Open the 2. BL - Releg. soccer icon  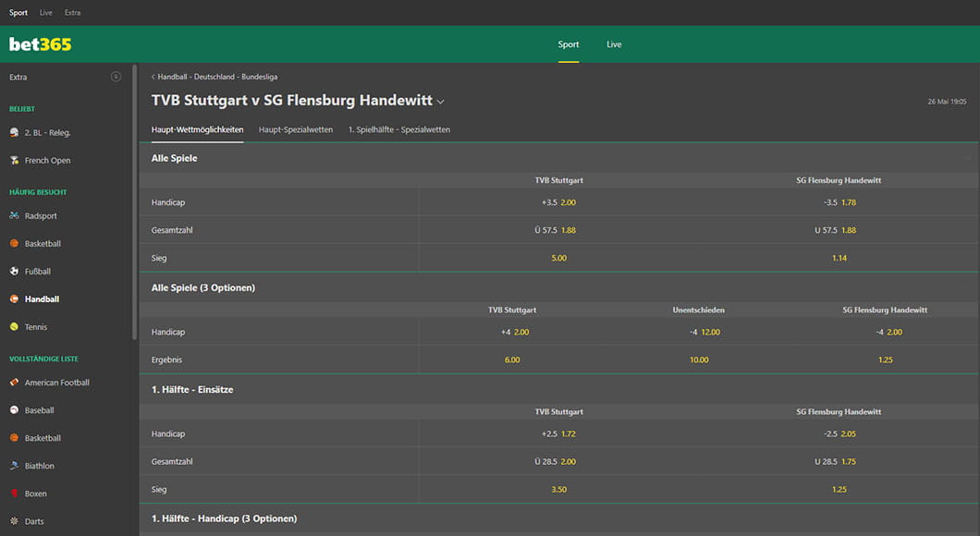coord(14,132)
